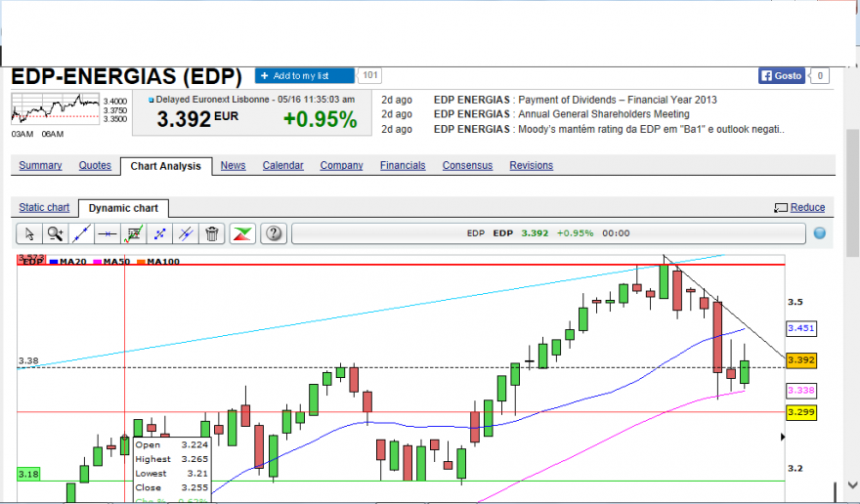Click the Facebook like count 0

pyautogui.click(x=820, y=75)
